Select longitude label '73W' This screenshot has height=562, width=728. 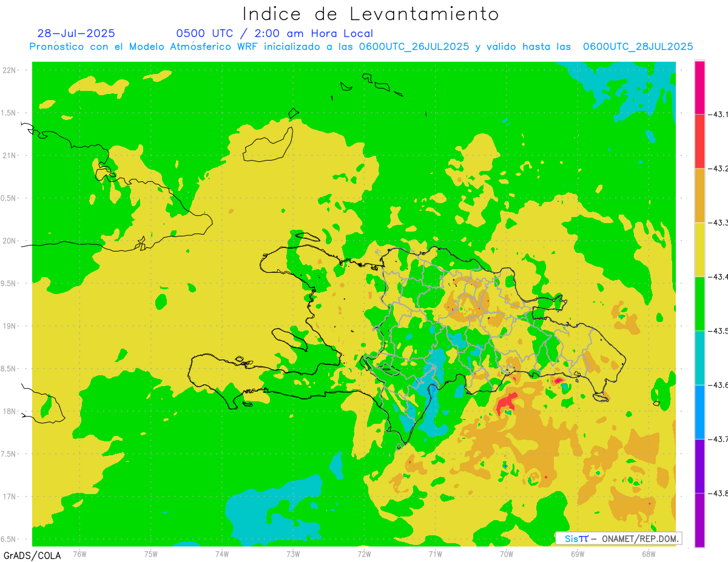[x=293, y=554]
